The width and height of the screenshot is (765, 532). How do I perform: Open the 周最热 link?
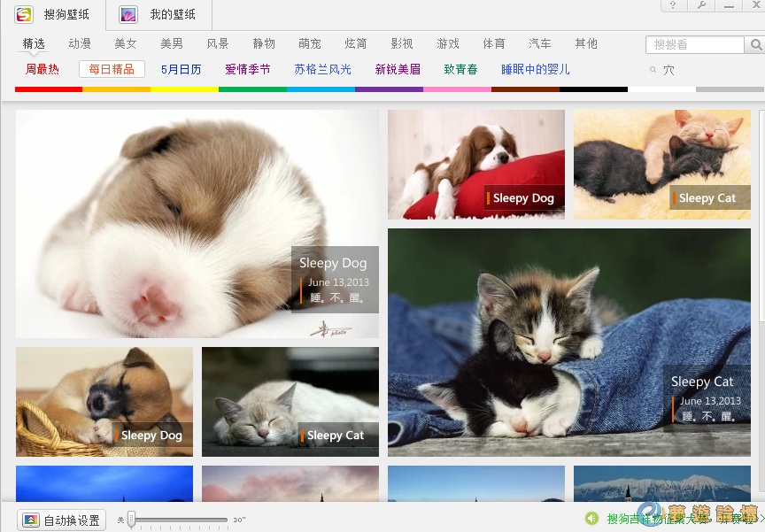(x=42, y=69)
